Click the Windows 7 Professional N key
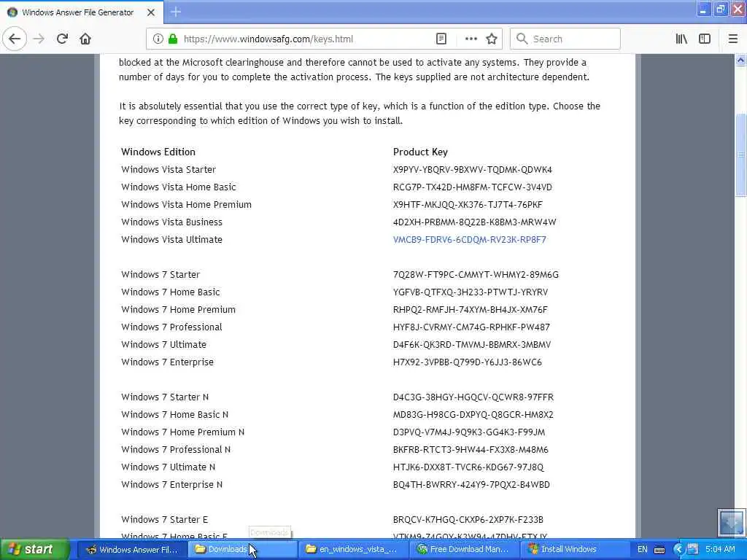This screenshot has height=560, width=747. pyautogui.click(x=471, y=449)
